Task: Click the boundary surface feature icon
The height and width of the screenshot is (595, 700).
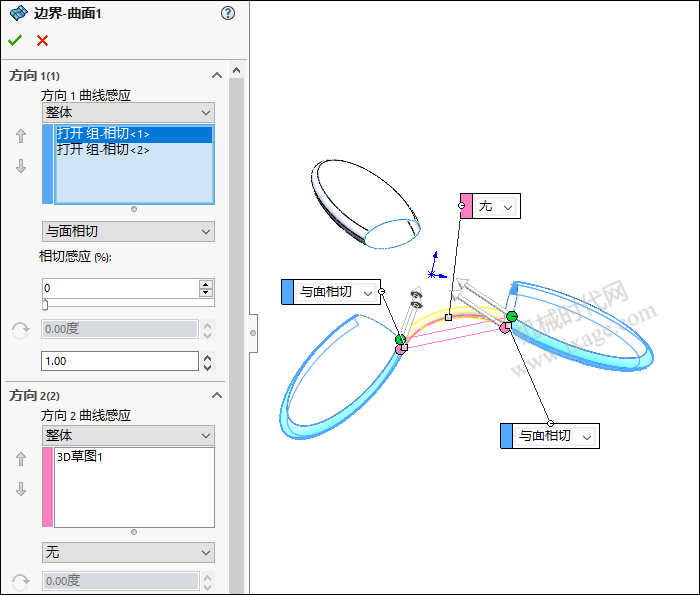Action: (x=18, y=13)
